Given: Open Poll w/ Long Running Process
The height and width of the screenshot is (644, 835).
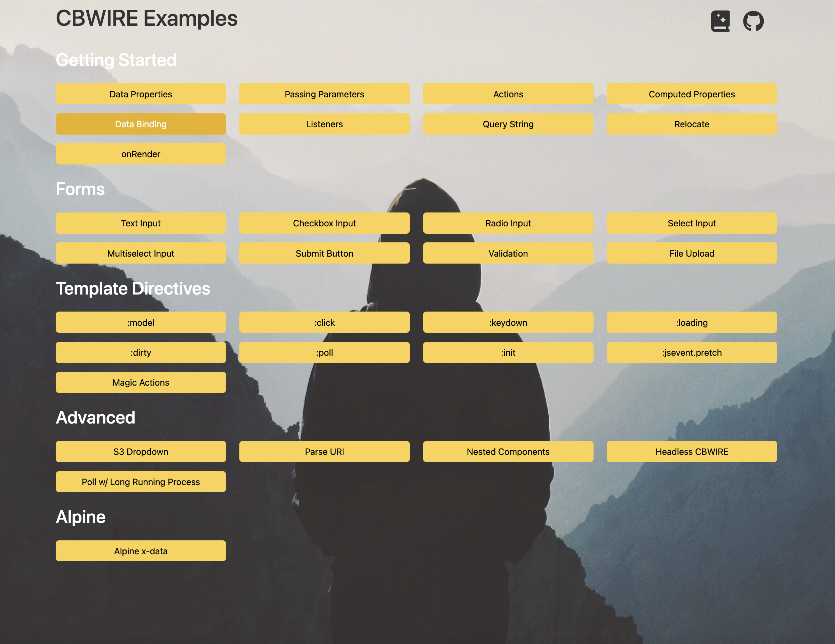Looking at the screenshot, I should pyautogui.click(x=141, y=482).
